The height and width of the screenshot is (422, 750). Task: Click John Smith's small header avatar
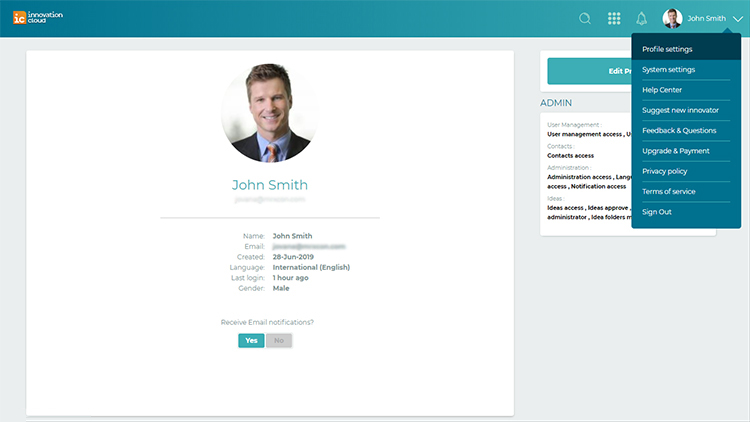[672, 19]
